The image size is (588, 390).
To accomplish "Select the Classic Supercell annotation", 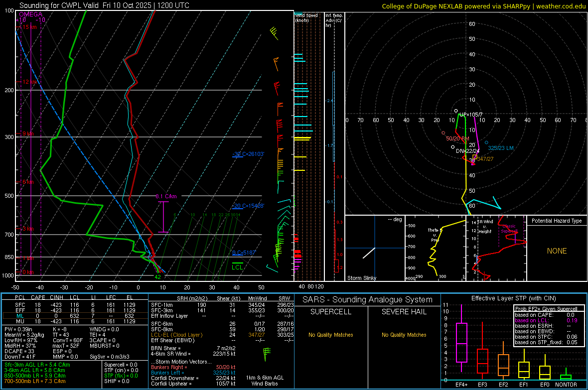I will (x=509, y=229).
